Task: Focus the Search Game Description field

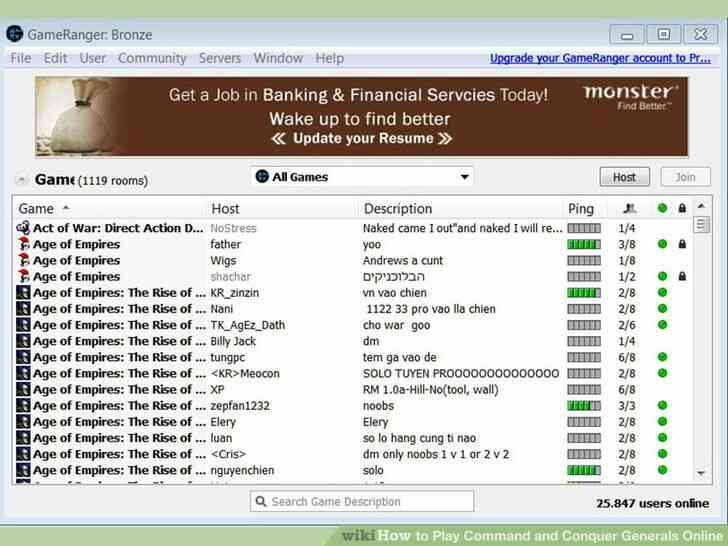Action: (x=362, y=501)
